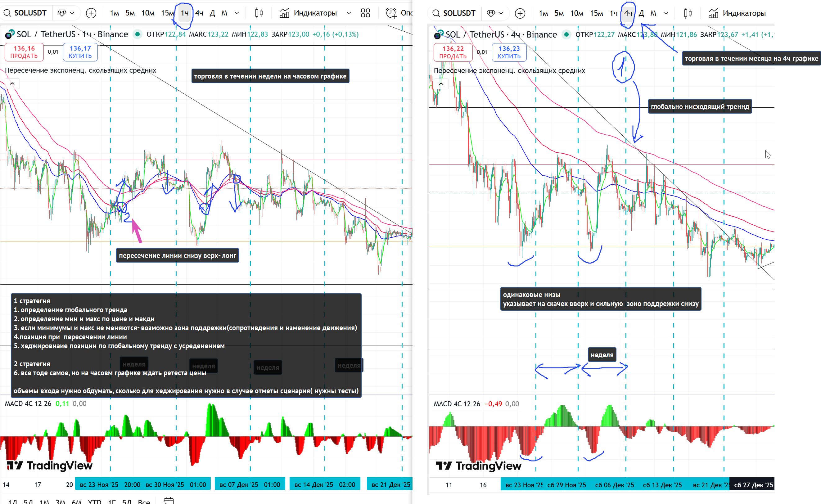Add symbol with plus icon in left chart
821x504 pixels.
[x=91, y=13]
